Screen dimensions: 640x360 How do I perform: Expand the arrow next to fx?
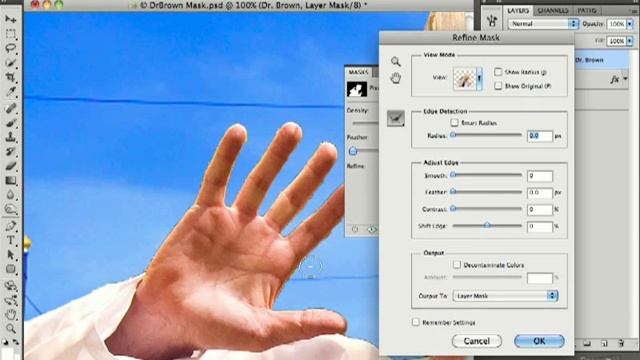(625, 79)
